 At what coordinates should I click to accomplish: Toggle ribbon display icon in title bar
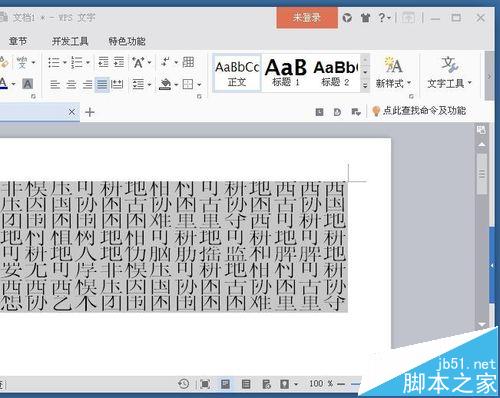tap(408, 17)
